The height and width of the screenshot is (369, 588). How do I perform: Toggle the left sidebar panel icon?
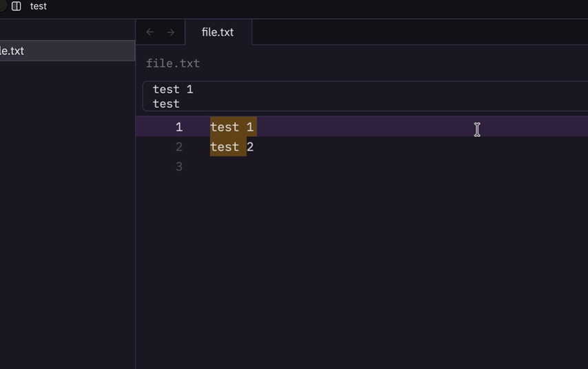tap(17, 6)
